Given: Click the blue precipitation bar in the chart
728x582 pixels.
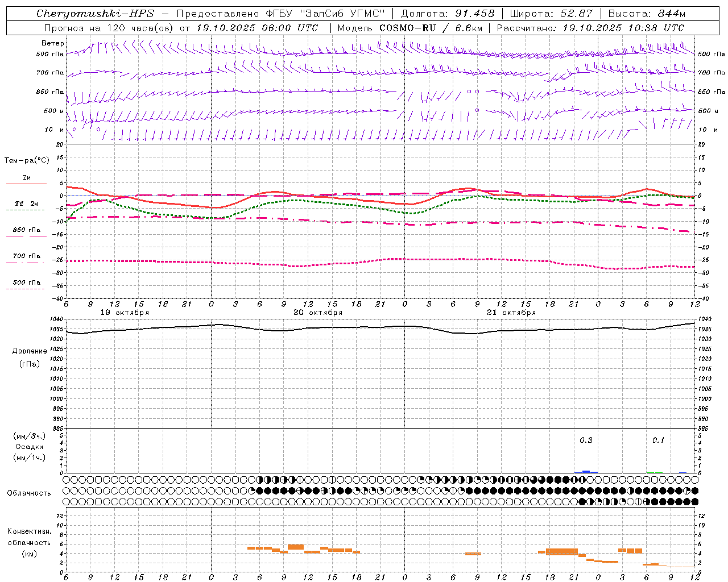Looking at the screenshot, I should coord(586,472).
